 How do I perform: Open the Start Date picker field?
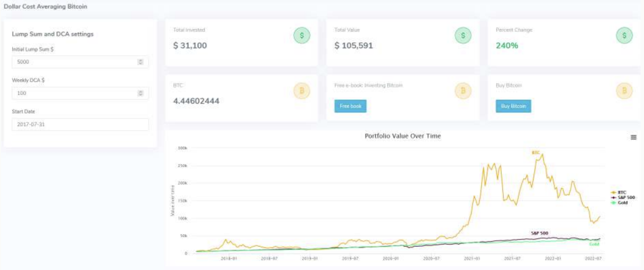coord(80,124)
